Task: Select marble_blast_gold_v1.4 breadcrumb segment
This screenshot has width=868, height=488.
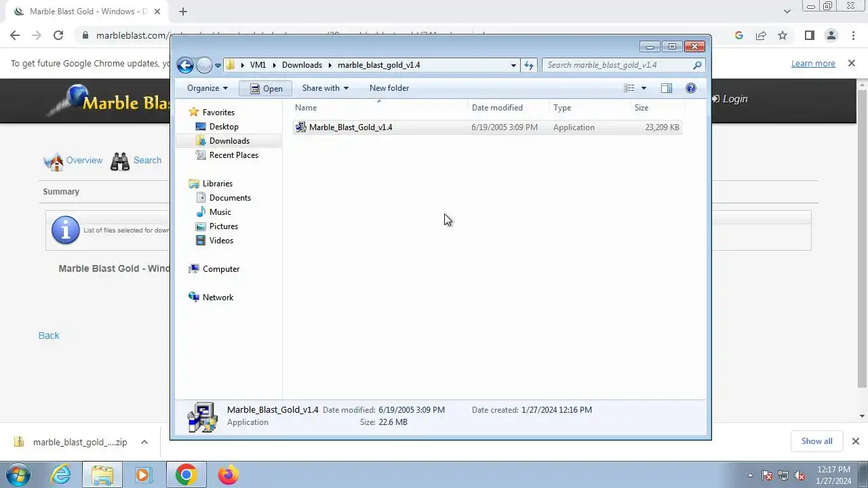Action: point(378,65)
